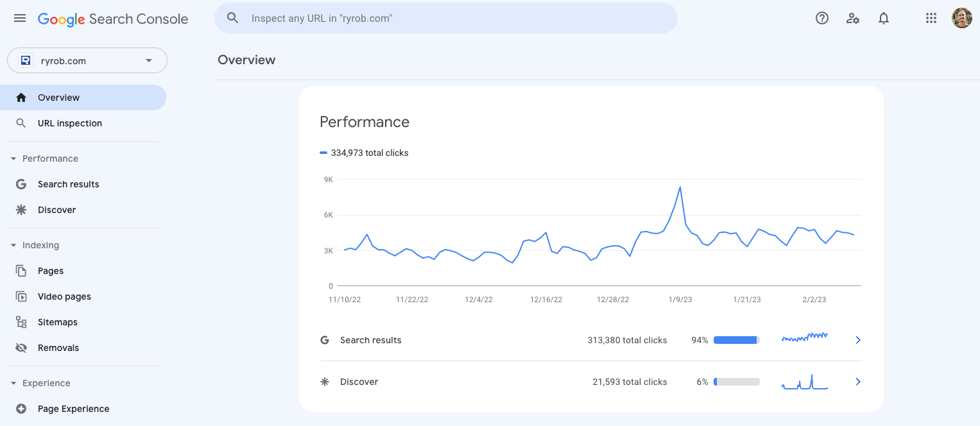
Task: Open the Search results performance row arrow
Action: click(x=858, y=340)
